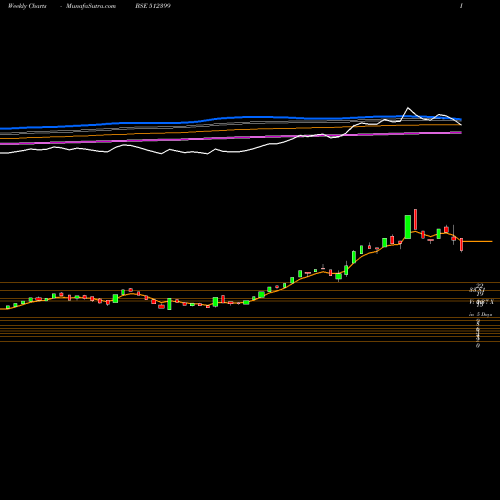500x500 pixels.
Task: Click the 'BSE 512399' symbol text
Action: tap(153, 6)
